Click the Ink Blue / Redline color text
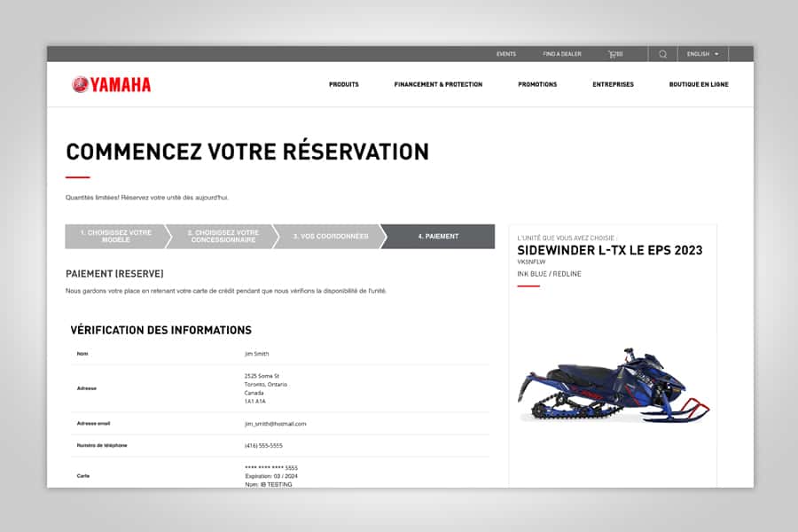The height and width of the screenshot is (532, 798). (x=549, y=274)
